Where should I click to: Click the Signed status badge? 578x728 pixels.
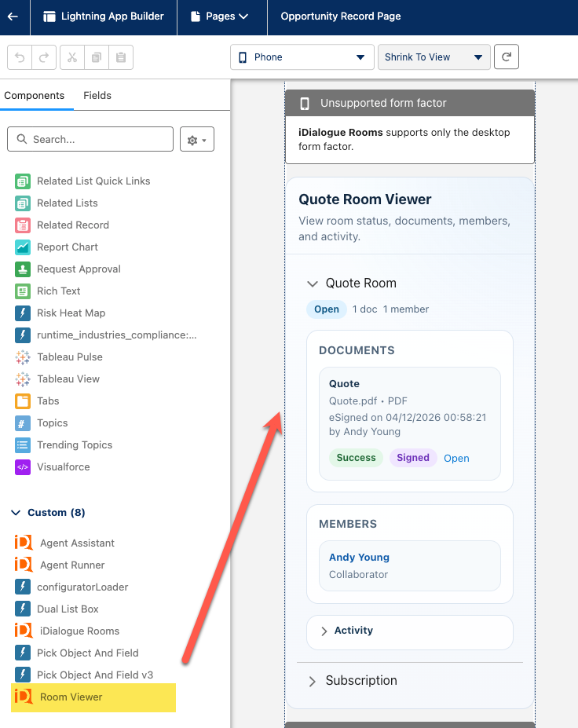(413, 458)
